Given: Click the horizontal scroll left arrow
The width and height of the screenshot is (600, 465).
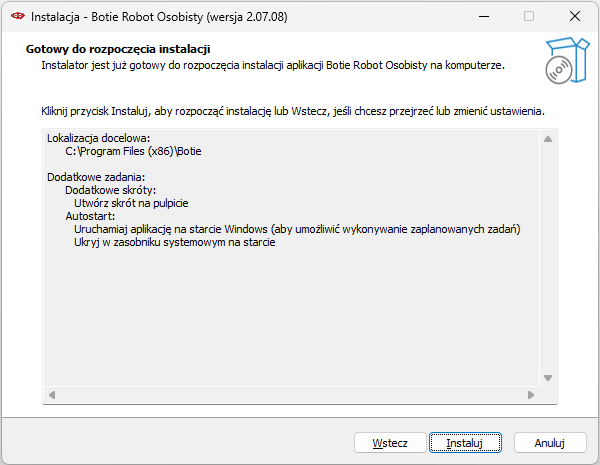Looking at the screenshot, I should [x=52, y=395].
